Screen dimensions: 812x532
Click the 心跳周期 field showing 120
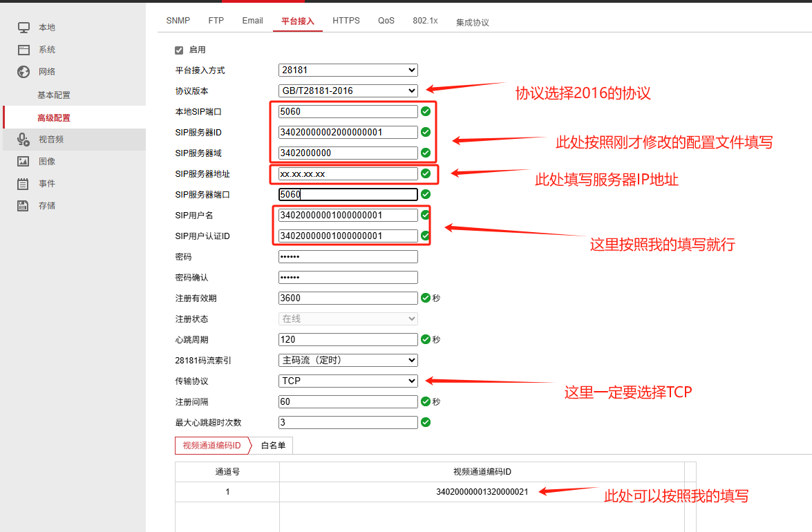[348, 339]
